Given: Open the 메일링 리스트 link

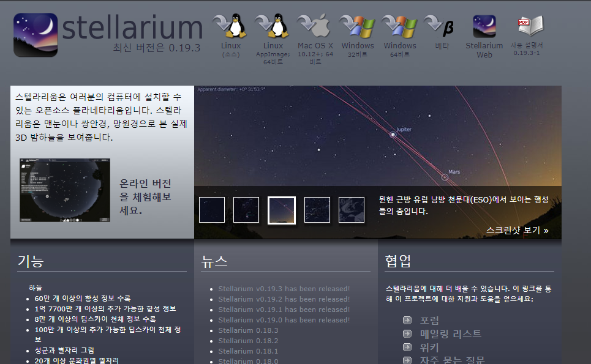Looking at the screenshot, I should (451, 334).
